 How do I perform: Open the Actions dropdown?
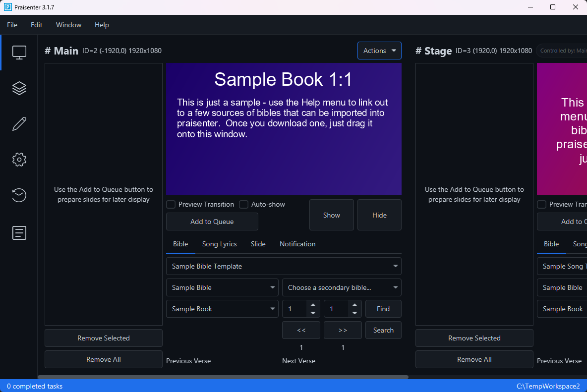(379, 50)
